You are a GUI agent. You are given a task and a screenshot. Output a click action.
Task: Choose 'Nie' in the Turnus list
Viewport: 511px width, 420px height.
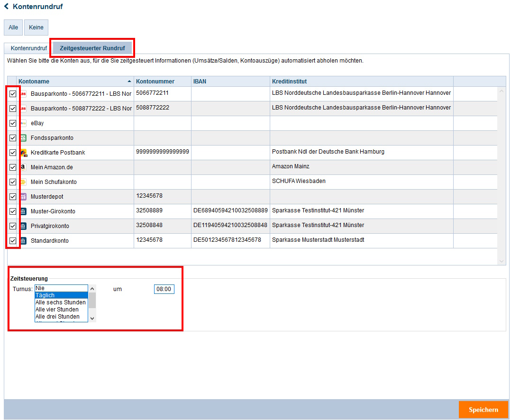click(x=61, y=288)
